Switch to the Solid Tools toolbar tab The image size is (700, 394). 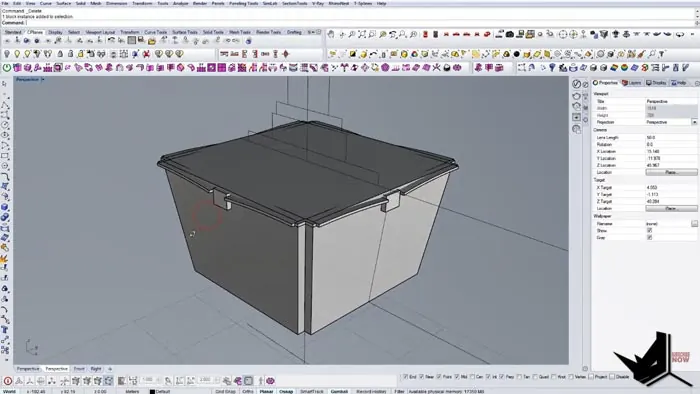tap(213, 32)
